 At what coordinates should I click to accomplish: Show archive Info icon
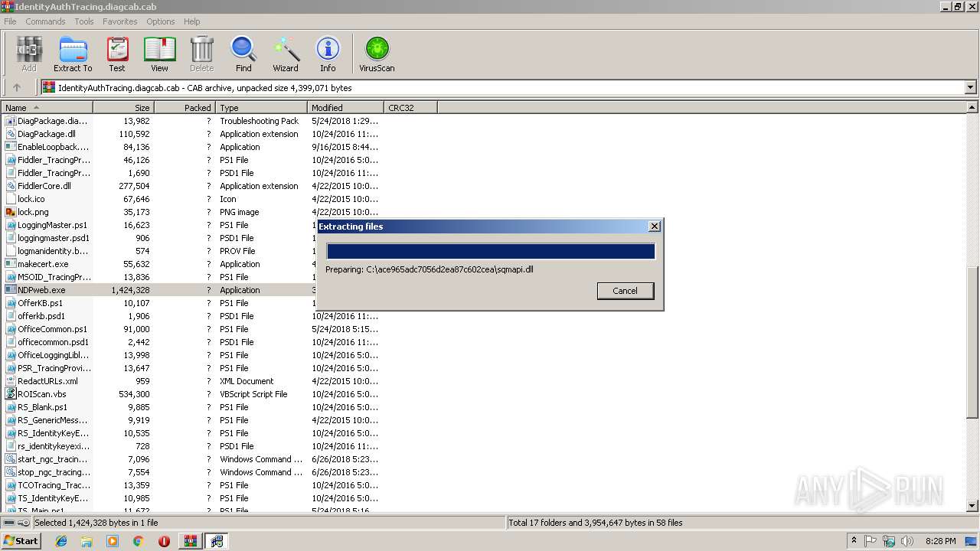[328, 54]
